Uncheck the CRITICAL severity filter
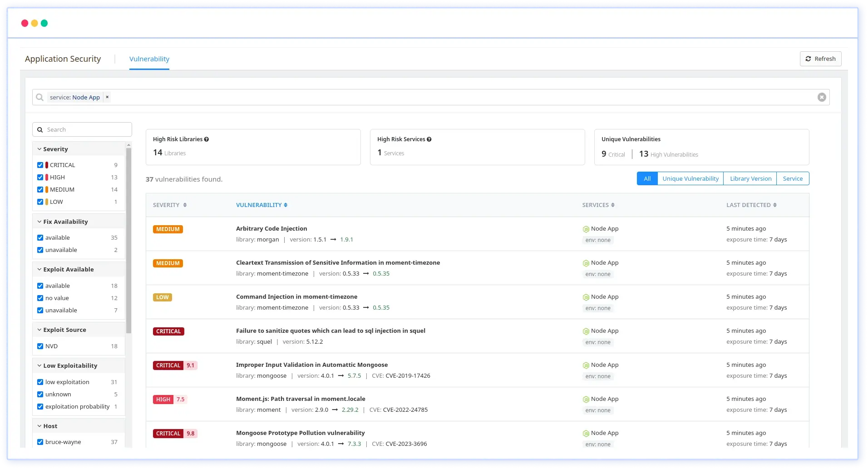 (40, 165)
